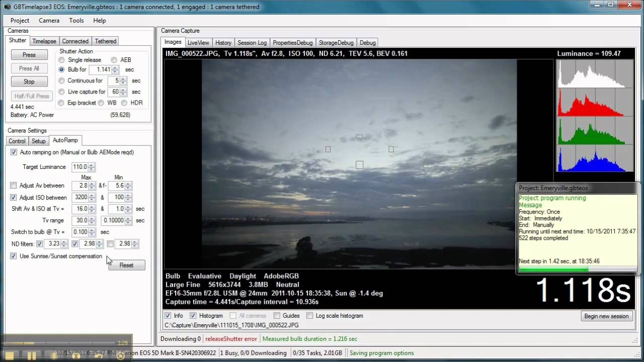The height and width of the screenshot is (362, 644).
Task: Open the Control tab in Camera Settings
Action: point(17,141)
